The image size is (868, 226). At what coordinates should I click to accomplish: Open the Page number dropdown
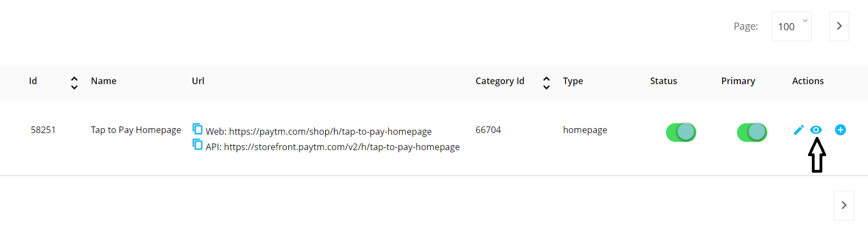pos(791,26)
